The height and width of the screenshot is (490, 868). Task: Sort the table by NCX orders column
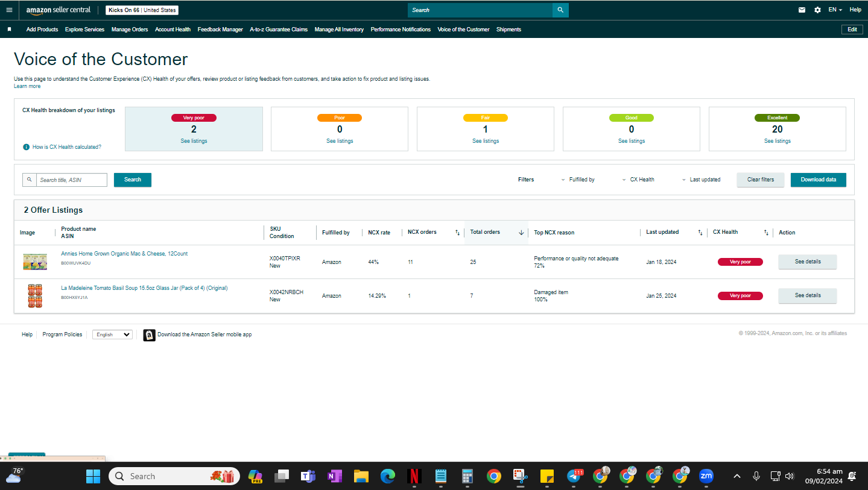457,233
